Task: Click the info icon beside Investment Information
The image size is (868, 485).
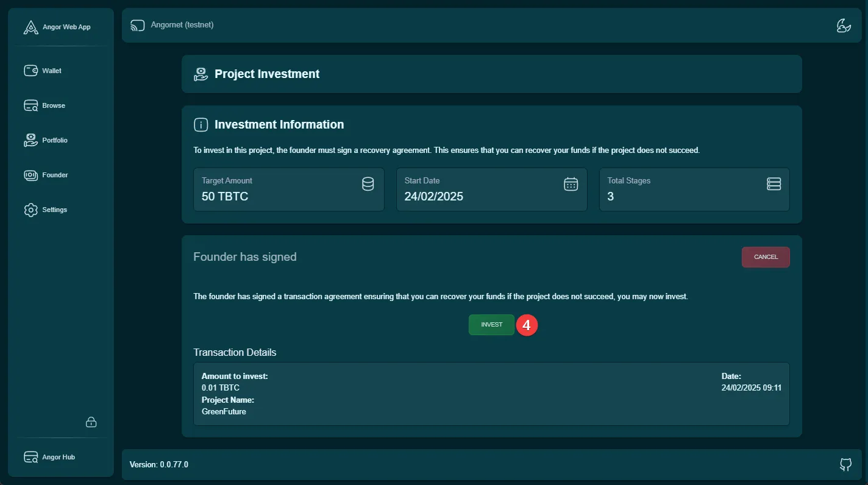Action: point(201,125)
